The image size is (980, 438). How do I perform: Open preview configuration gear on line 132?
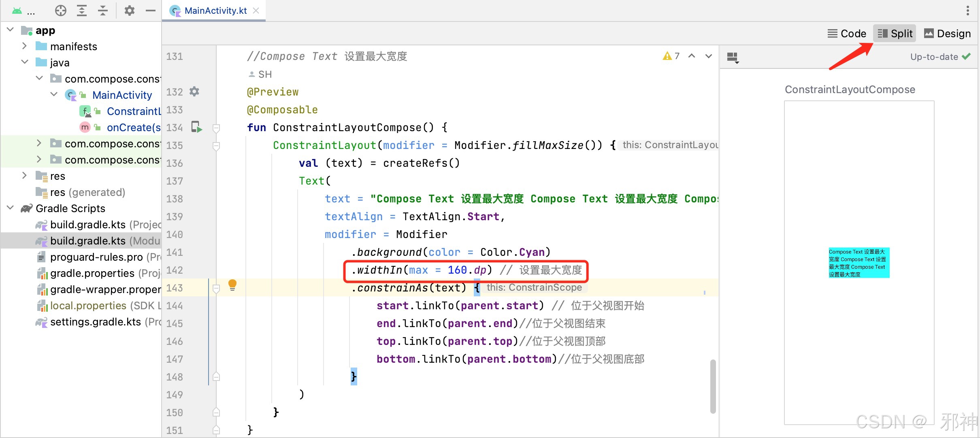click(x=194, y=91)
